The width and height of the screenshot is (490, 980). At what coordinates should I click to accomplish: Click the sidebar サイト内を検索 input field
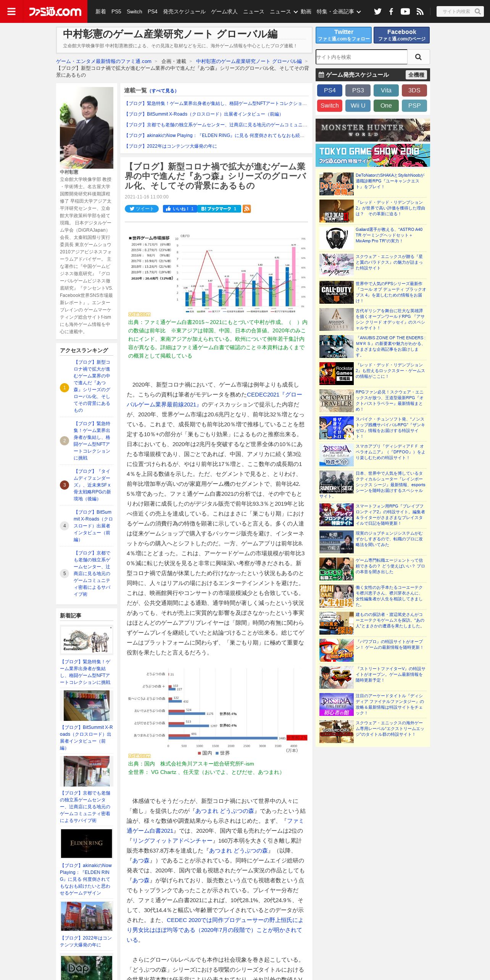coord(361,57)
